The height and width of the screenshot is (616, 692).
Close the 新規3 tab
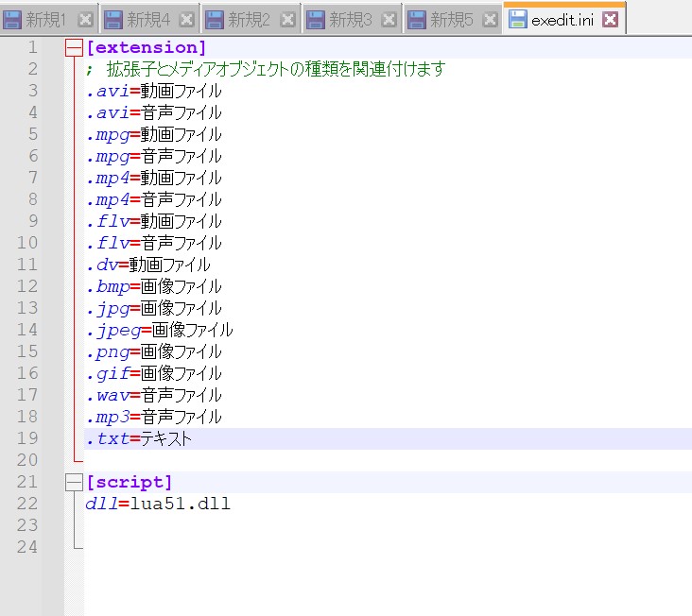[389, 20]
